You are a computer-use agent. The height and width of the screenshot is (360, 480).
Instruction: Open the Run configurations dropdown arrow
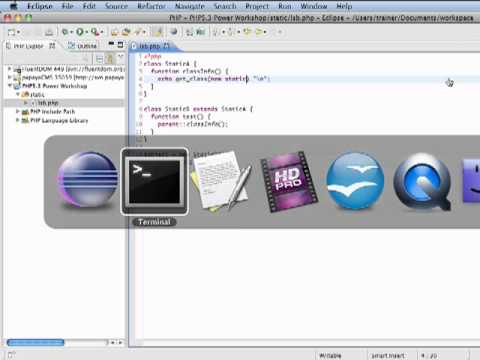[87, 32]
